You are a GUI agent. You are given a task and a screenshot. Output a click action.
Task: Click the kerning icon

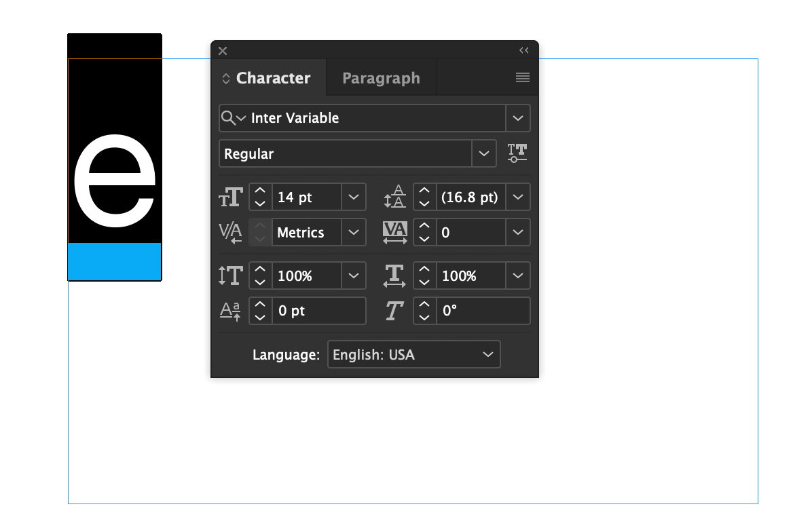coord(231,232)
